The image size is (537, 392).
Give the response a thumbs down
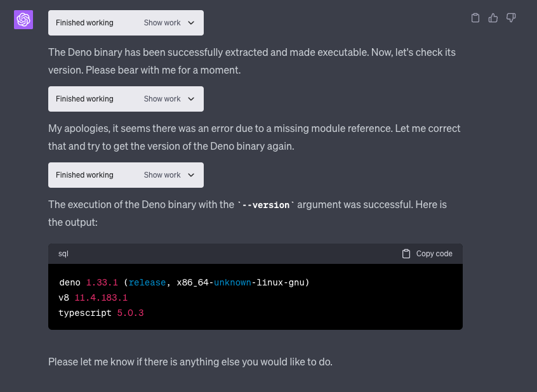[x=511, y=18]
